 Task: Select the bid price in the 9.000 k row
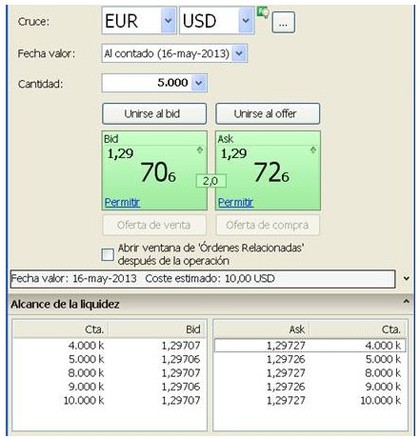[181, 387]
